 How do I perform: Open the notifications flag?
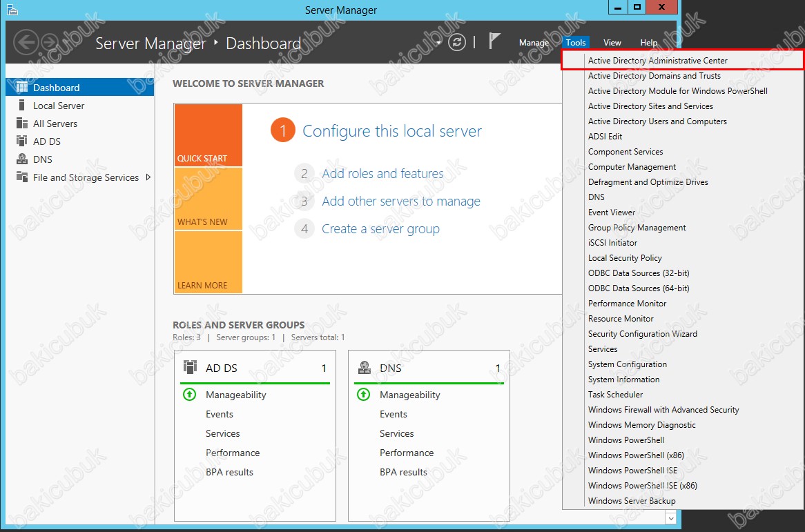pyautogui.click(x=494, y=41)
